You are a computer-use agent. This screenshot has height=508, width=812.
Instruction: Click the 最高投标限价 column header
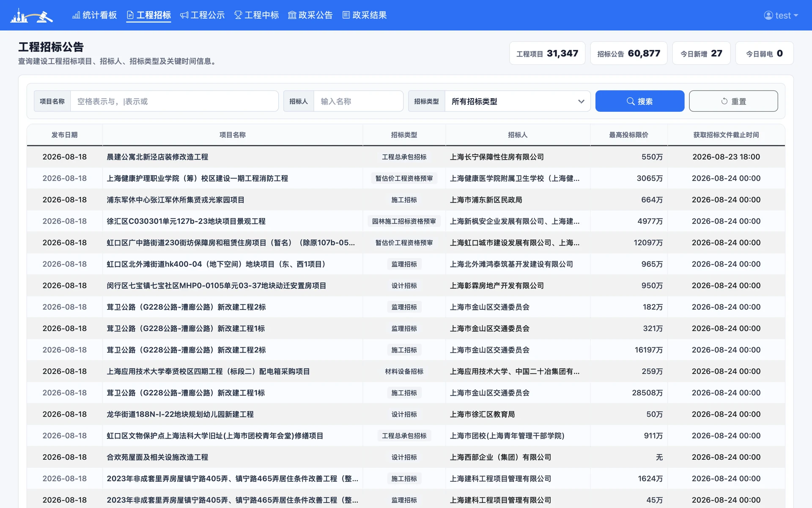click(628, 135)
